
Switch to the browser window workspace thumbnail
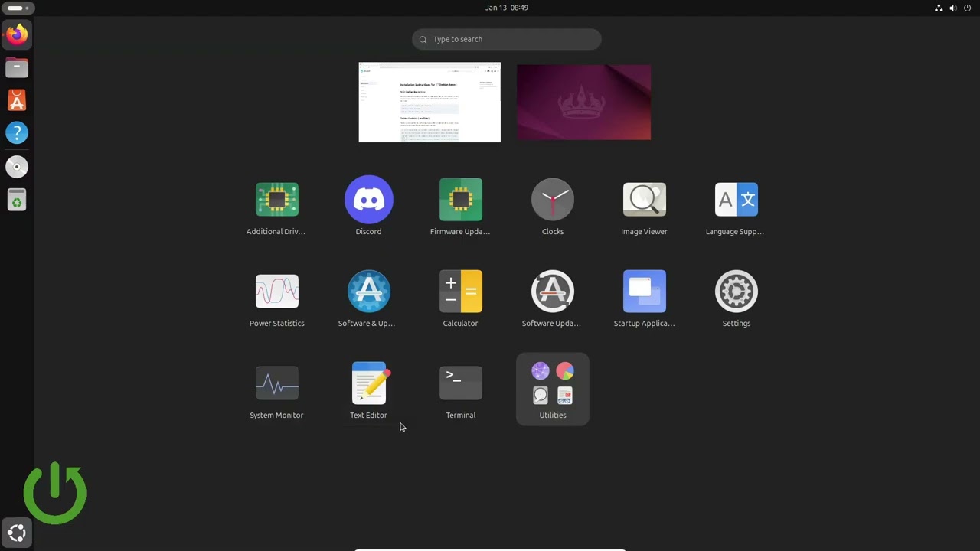coord(430,103)
